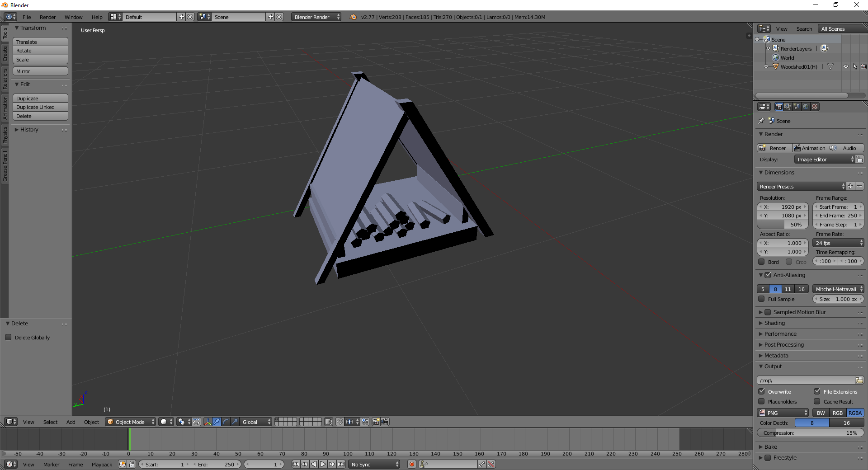Hide Woodshed01(H) using the eye icon

click(845, 66)
